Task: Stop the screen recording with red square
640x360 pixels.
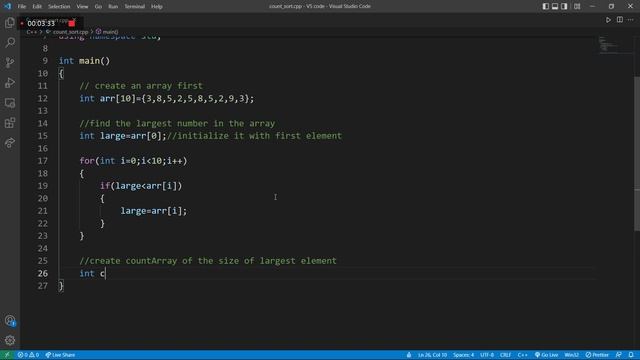Action: click(72, 23)
